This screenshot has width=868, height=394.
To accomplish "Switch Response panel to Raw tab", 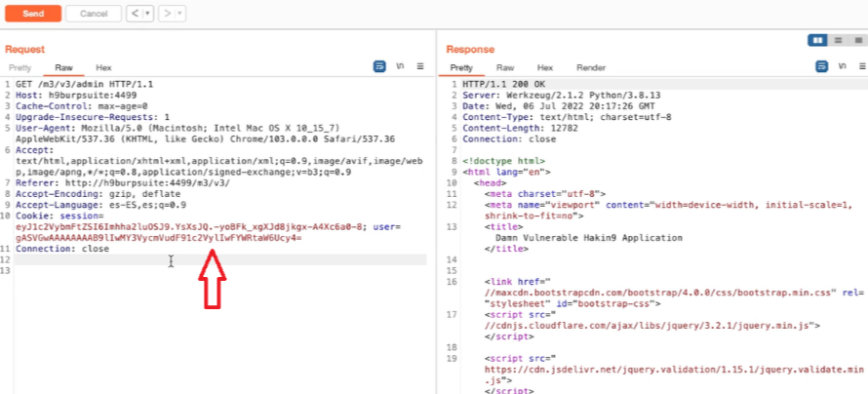I will (x=505, y=67).
